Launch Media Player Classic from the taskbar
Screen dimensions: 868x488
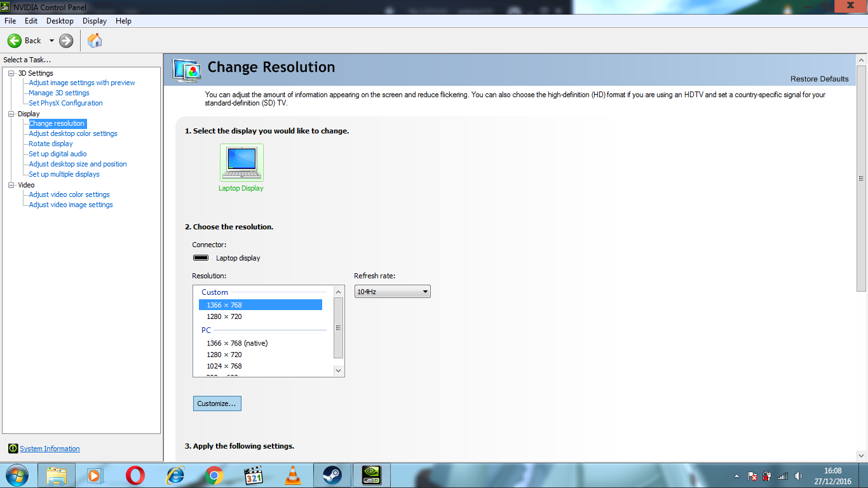pos(253,475)
